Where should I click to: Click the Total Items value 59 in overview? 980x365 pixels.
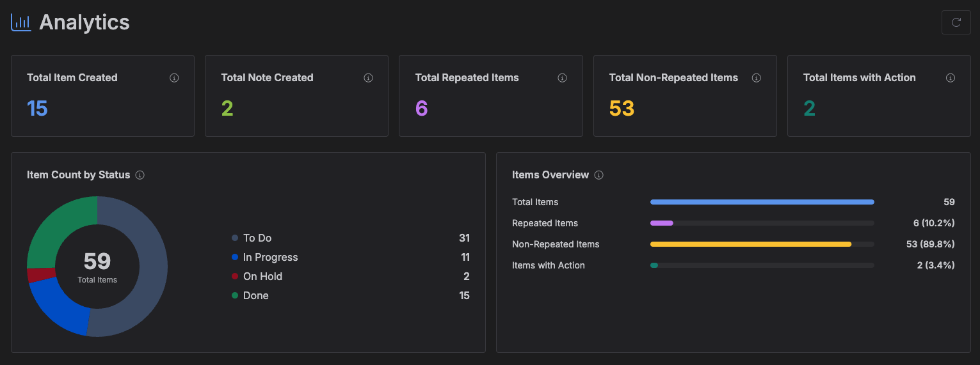(x=949, y=202)
